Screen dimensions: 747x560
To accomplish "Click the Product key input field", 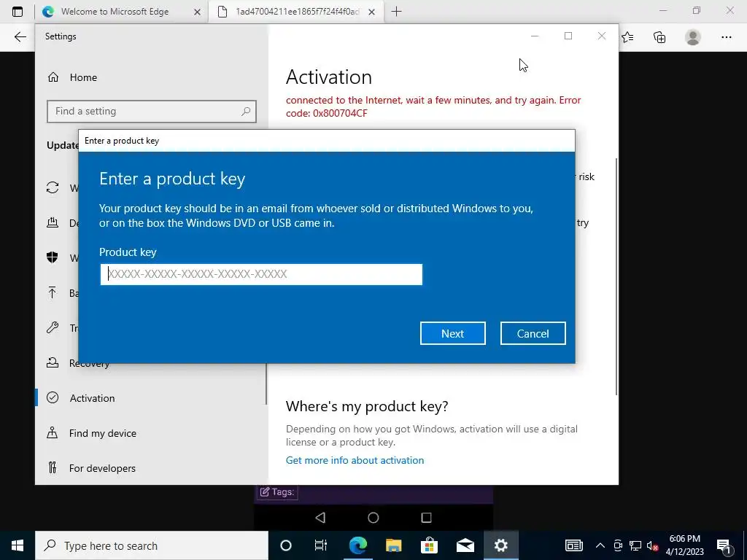I will pos(261,274).
